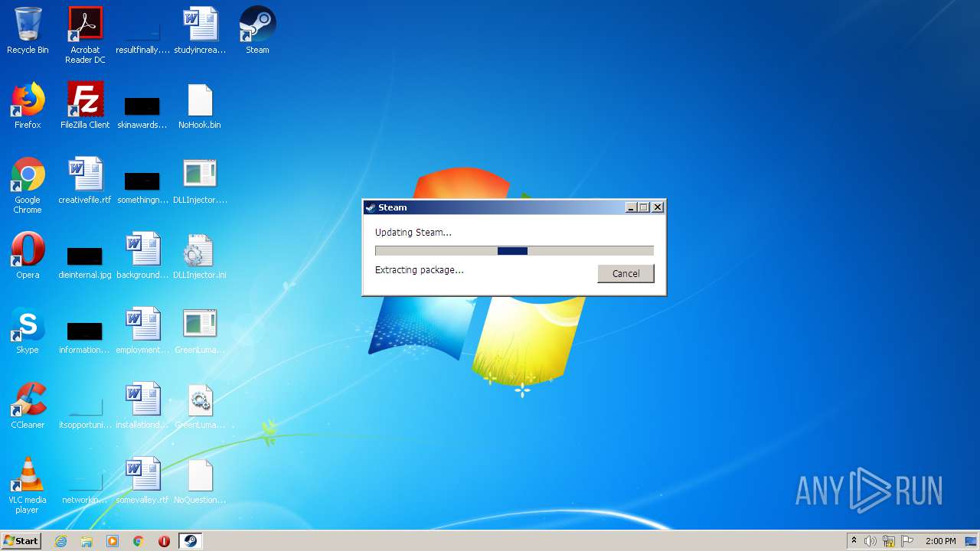
Task: Select the Skype desktop shortcut
Action: pyautogui.click(x=28, y=331)
